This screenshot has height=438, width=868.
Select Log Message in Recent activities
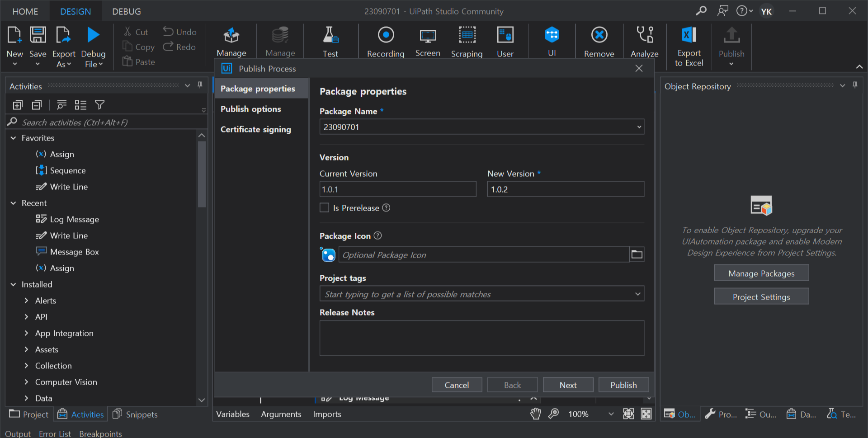(x=74, y=219)
